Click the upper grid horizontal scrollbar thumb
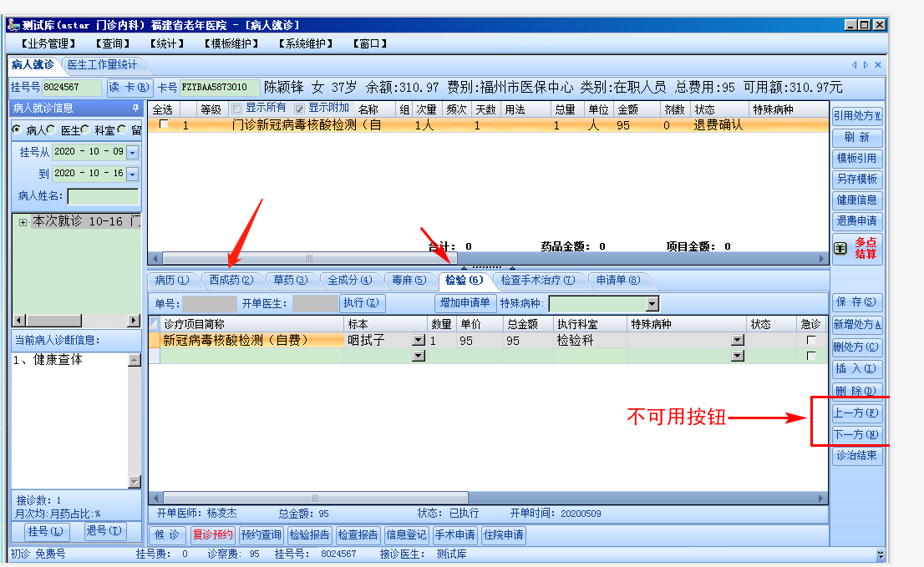Viewport: 924px width, 567px height. tap(310, 259)
